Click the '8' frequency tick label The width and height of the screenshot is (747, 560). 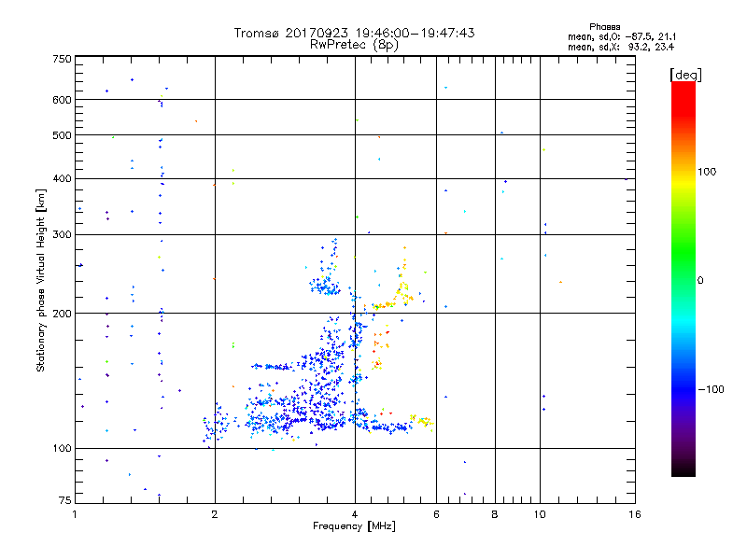tap(495, 514)
